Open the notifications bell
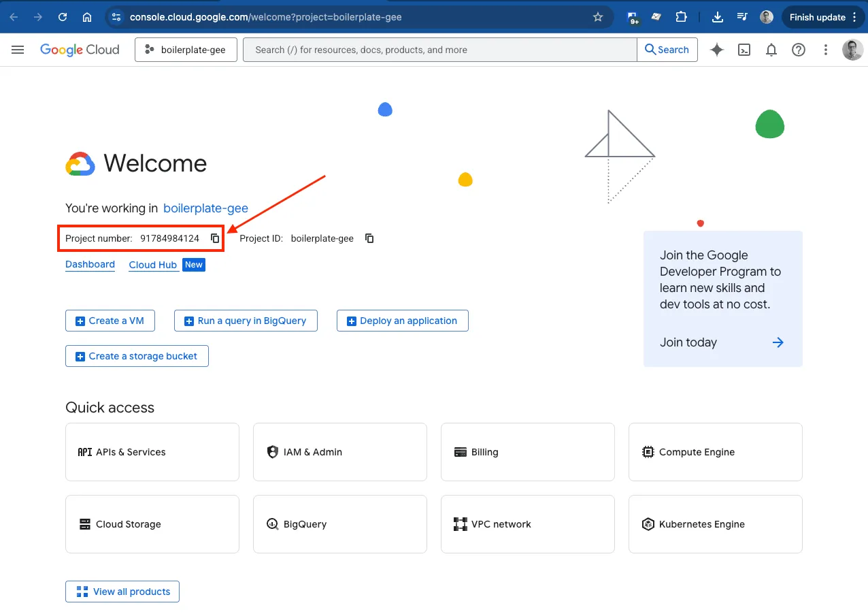The image size is (868, 614). click(x=771, y=49)
